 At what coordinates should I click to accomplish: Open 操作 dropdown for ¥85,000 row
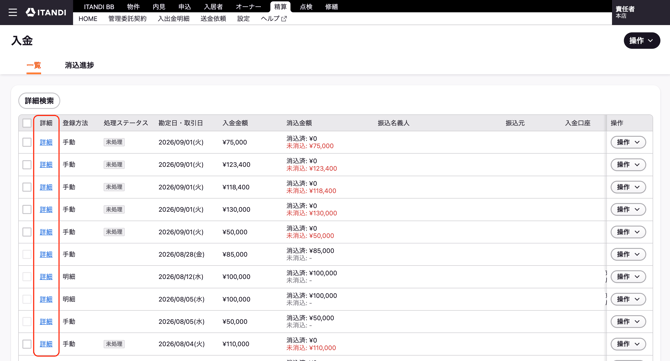point(628,254)
